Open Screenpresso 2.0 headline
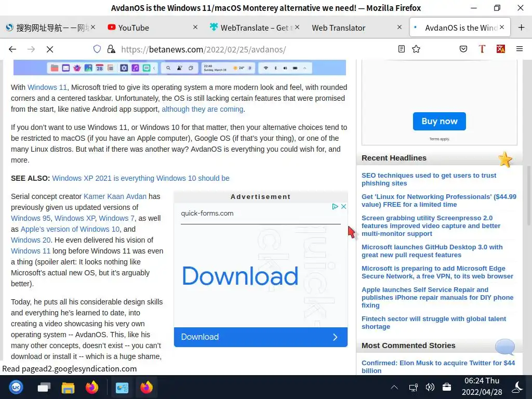This screenshot has width=532, height=399. click(431, 225)
